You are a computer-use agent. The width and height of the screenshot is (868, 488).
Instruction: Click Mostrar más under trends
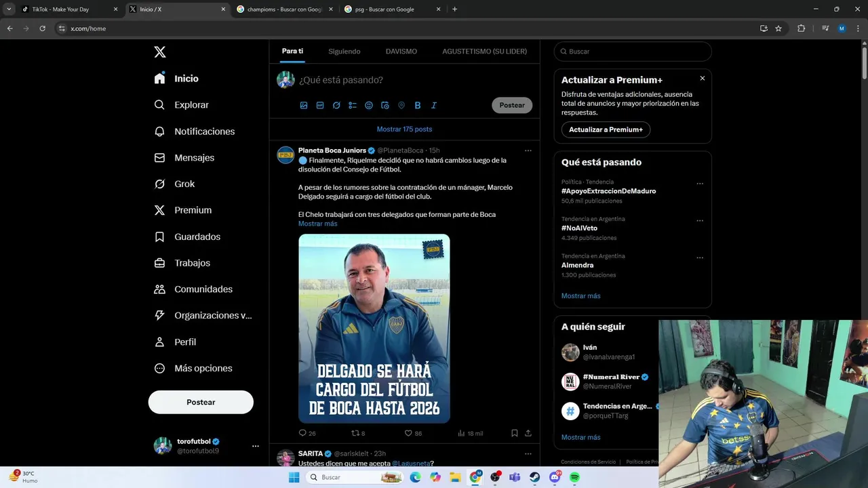pyautogui.click(x=580, y=296)
